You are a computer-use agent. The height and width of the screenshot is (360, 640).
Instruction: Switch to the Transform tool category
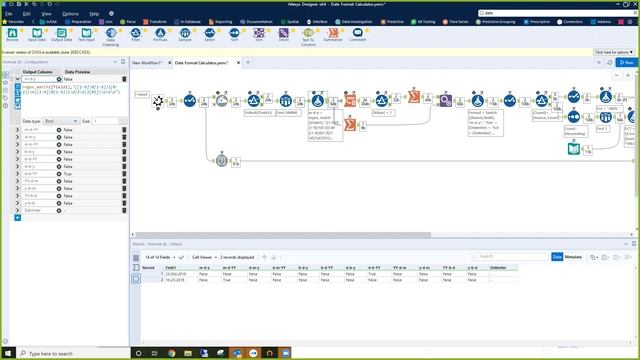[x=155, y=22]
